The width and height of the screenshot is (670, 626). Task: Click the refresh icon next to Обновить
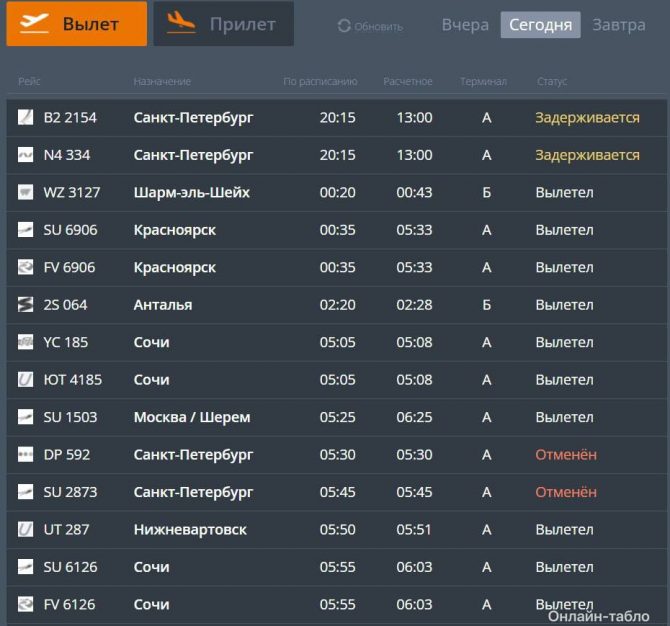(x=344, y=26)
